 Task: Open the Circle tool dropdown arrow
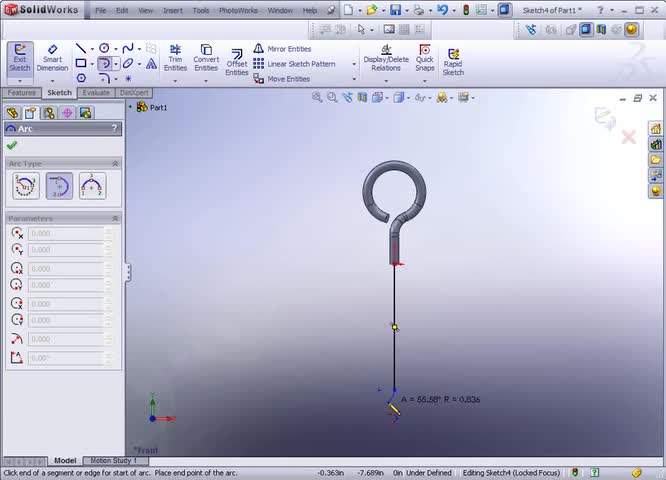click(116, 49)
